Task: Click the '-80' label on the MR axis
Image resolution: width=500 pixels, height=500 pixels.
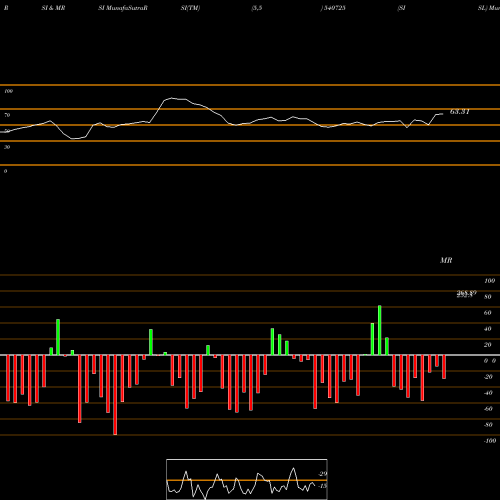Action: click(488, 425)
